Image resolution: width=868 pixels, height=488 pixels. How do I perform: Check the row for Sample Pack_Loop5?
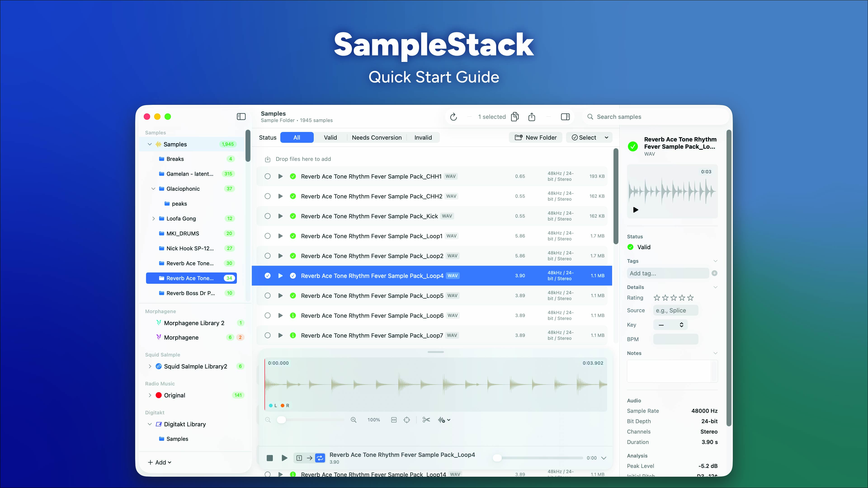tap(268, 295)
